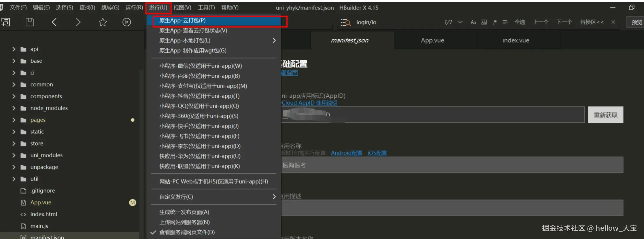Viewport: 644px width, 239px height.
Task: Click the uni_modules folder icon
Action: click(23, 156)
